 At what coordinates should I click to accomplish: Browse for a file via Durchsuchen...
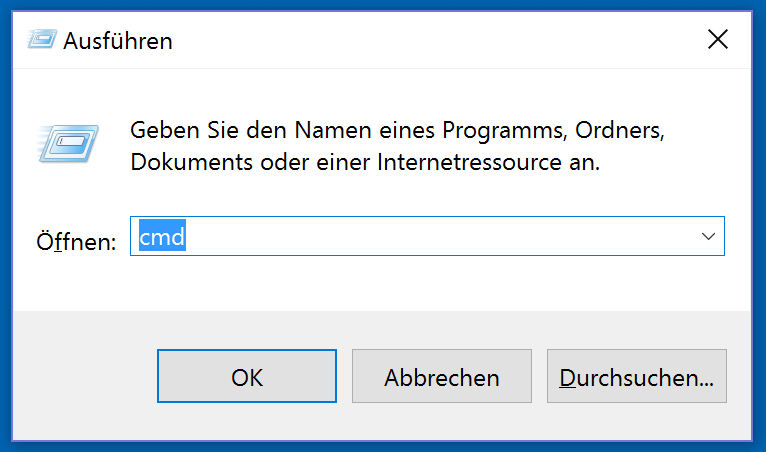point(636,377)
